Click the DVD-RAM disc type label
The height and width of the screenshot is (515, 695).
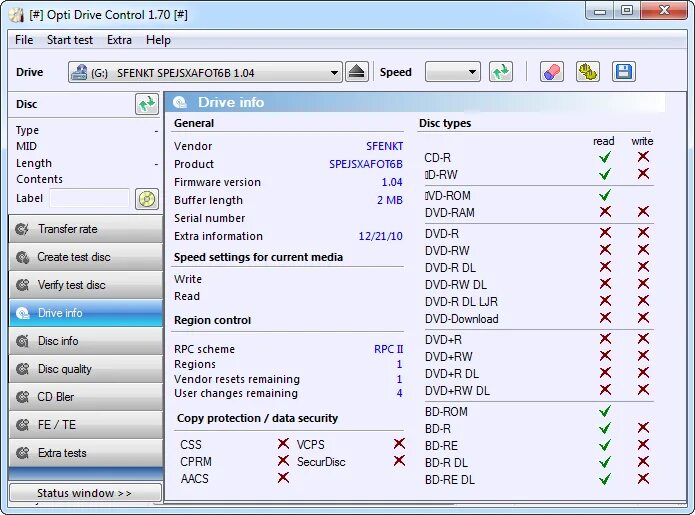coord(449,213)
